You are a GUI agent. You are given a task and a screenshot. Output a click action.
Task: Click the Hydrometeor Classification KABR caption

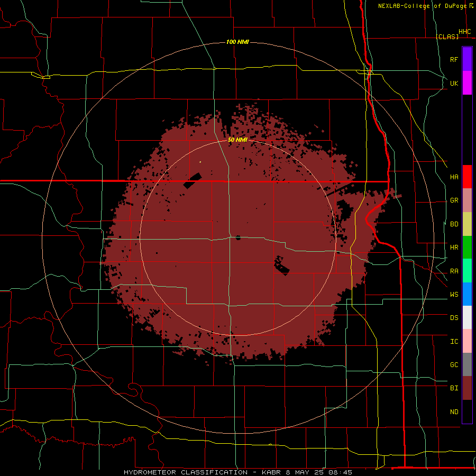tap(238, 472)
